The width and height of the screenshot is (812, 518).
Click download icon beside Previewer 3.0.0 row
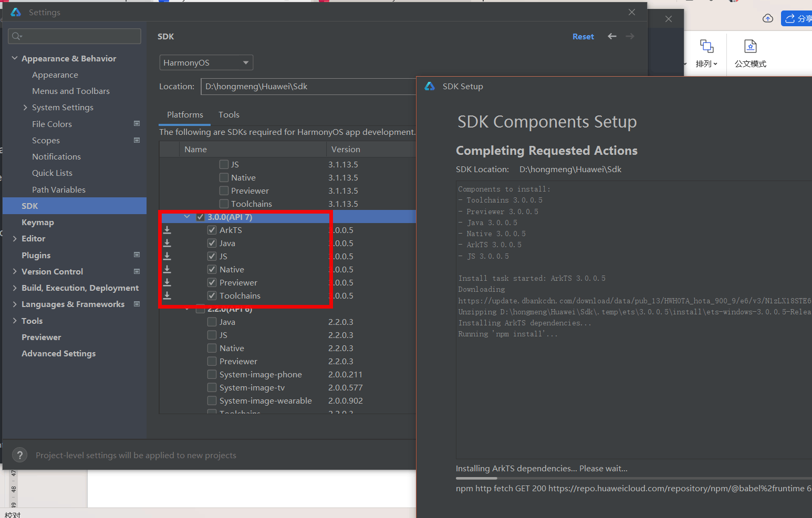point(167,282)
